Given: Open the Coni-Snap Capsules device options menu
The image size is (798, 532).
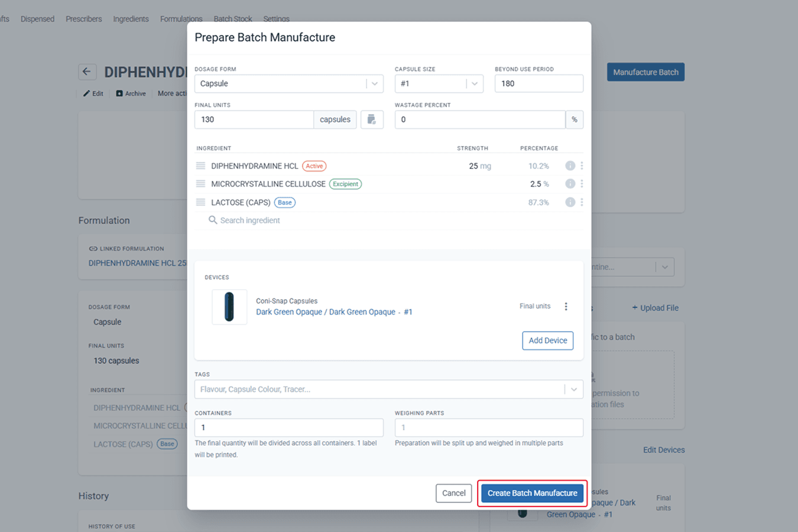Looking at the screenshot, I should tap(566, 306).
